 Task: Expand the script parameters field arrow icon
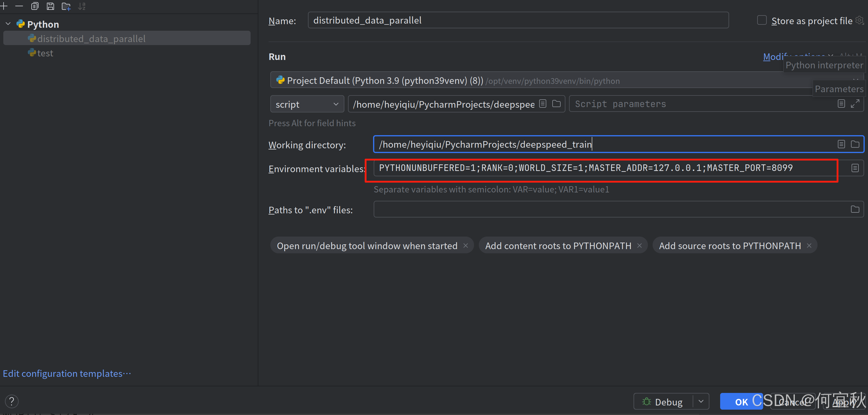(x=855, y=104)
